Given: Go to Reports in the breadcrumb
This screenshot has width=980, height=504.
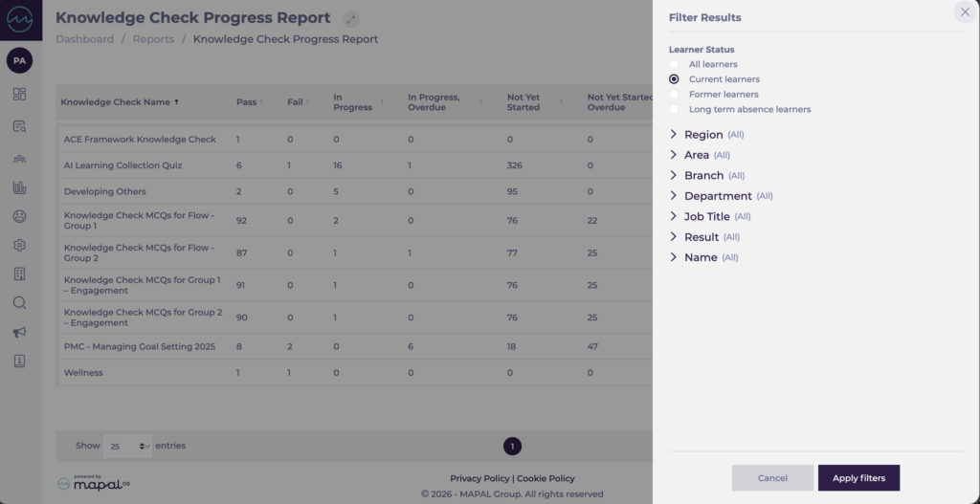Looking at the screenshot, I should [153, 39].
